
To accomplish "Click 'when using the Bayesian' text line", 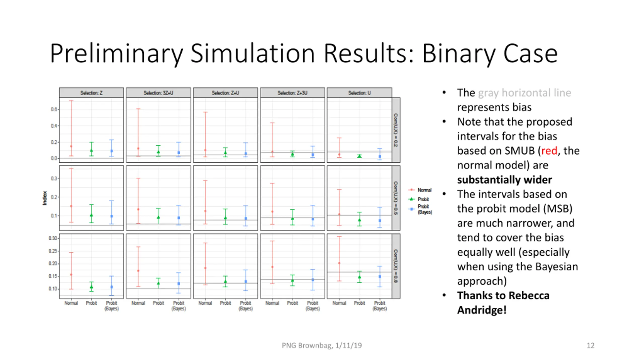I will pos(517,266).
